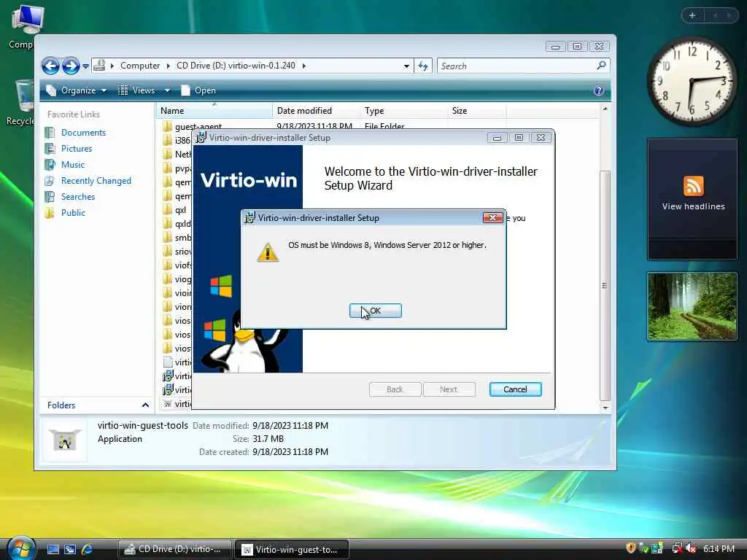Add gadget with sidebar plus button
The width and height of the screenshot is (747, 560).
coord(692,15)
